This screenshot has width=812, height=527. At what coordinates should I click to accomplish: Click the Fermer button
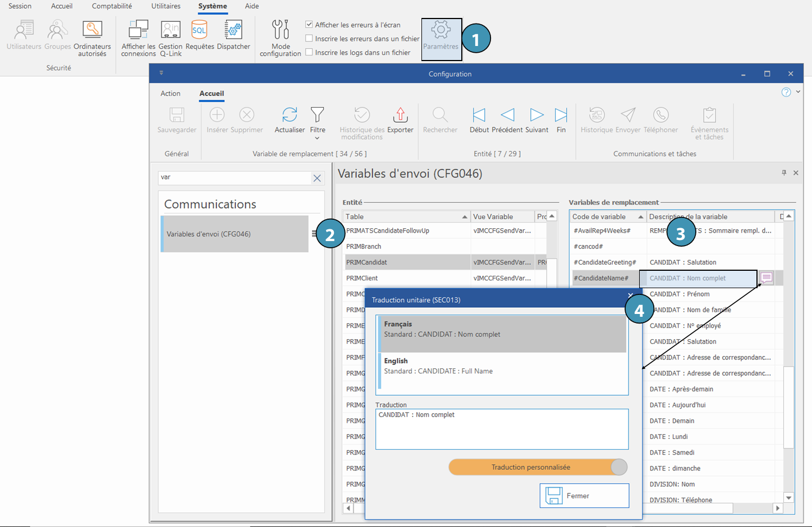584,496
